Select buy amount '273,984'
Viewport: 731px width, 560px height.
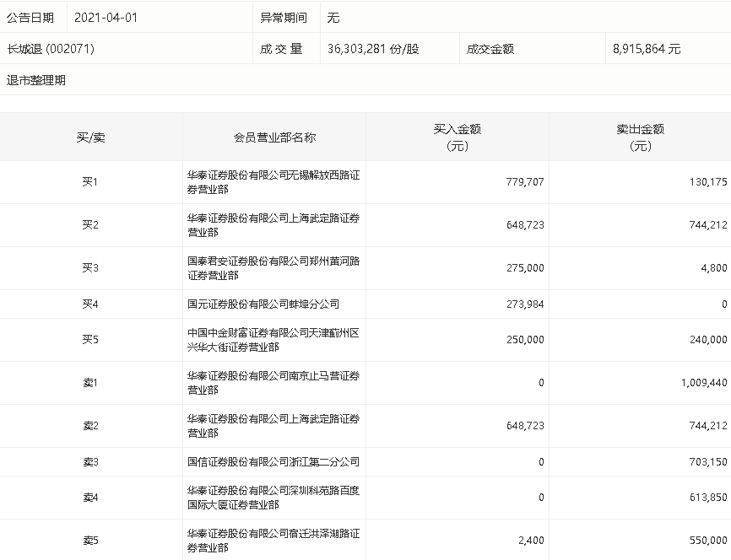[x=525, y=304]
